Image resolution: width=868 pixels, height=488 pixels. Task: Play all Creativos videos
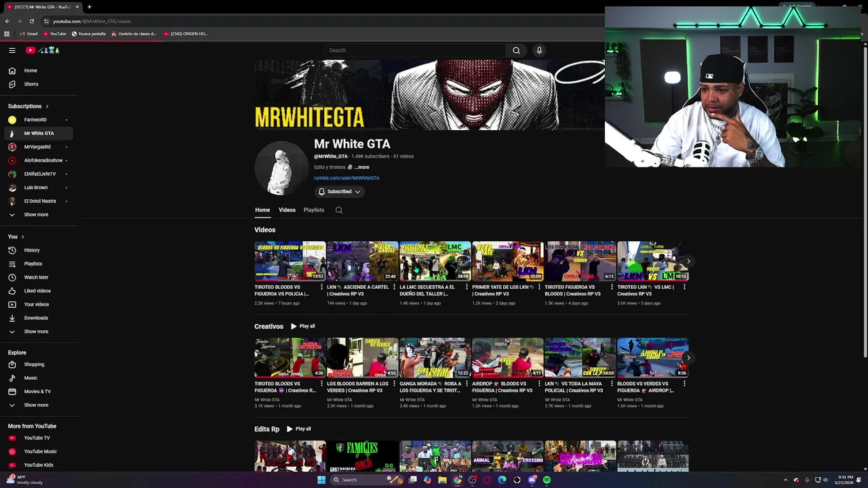pyautogui.click(x=302, y=327)
